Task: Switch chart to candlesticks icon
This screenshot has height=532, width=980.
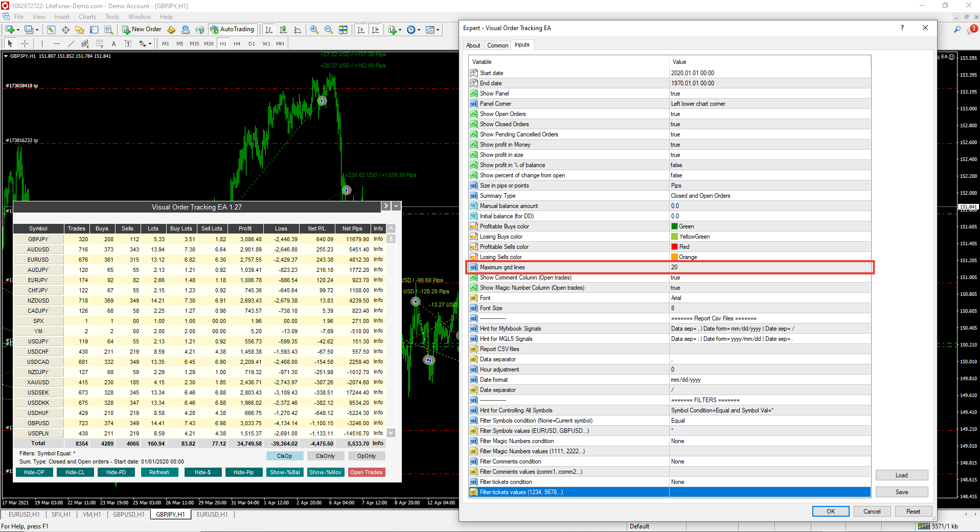Action: (283, 30)
